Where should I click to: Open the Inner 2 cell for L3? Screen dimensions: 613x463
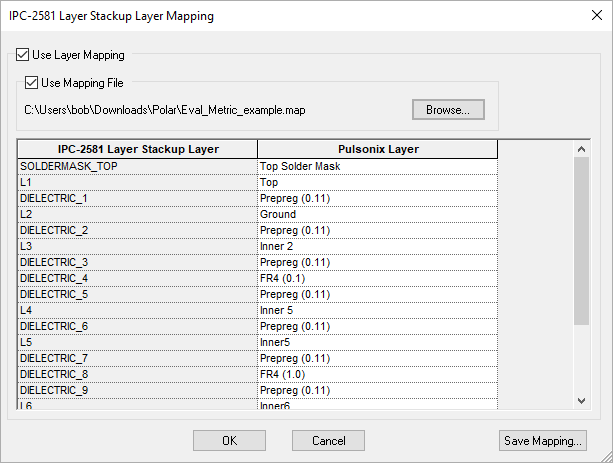(x=377, y=246)
